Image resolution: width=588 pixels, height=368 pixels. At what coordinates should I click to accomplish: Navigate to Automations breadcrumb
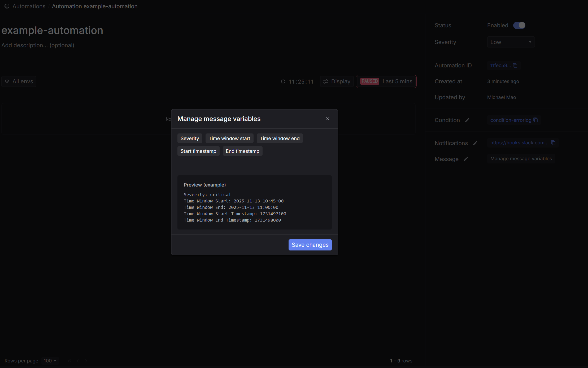(29, 6)
